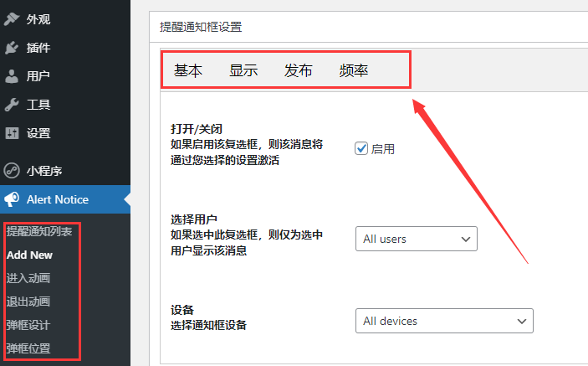Click the 插件 plugin icon
The height and width of the screenshot is (366, 588).
click(11, 48)
